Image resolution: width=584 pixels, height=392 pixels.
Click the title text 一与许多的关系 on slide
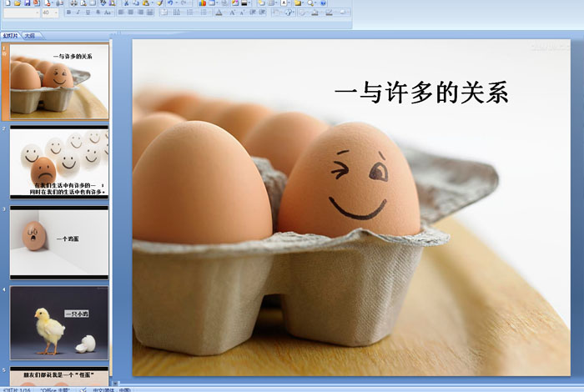pos(421,93)
